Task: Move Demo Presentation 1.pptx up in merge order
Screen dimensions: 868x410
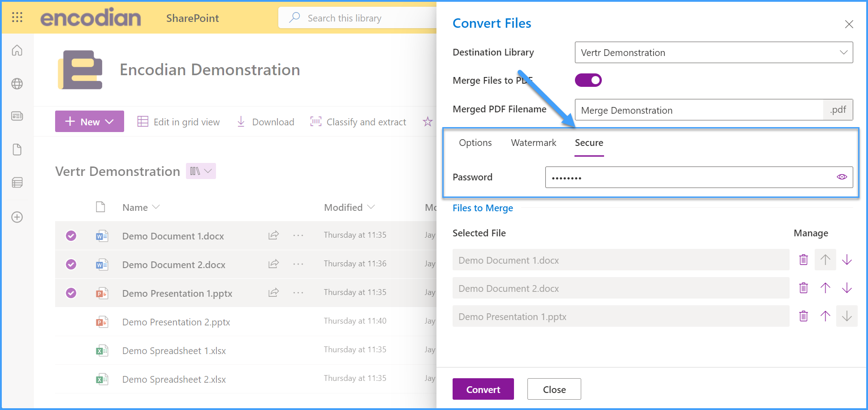Action: point(825,316)
